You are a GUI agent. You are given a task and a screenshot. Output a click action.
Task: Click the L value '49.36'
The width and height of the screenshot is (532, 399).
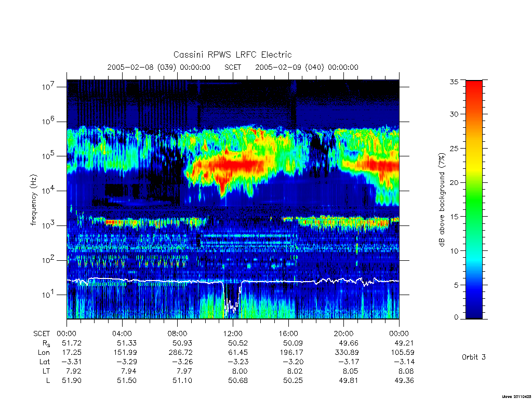click(x=404, y=381)
